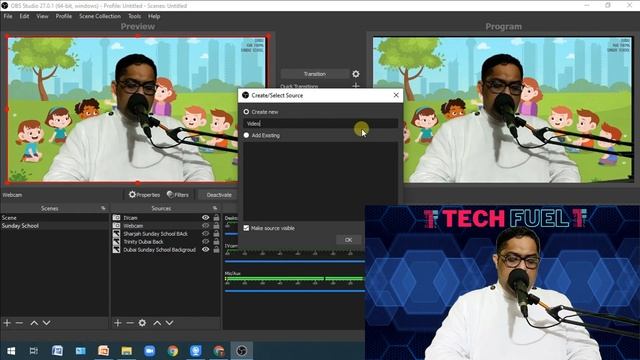Toggle lock on IVcam source

coord(216,218)
